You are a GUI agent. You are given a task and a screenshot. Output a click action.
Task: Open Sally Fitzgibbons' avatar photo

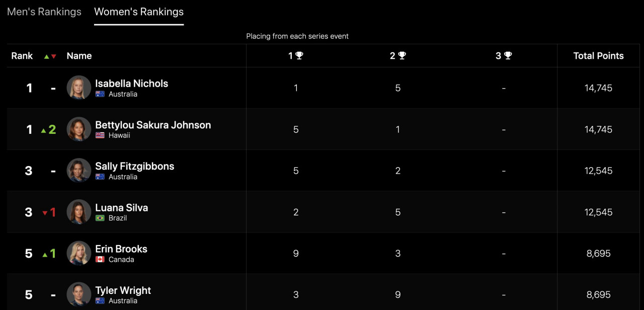[x=79, y=170]
